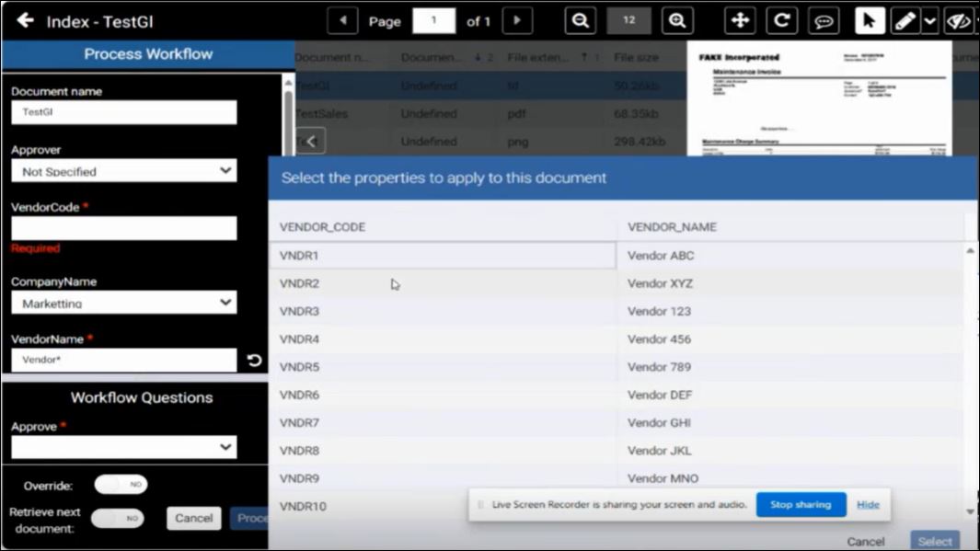Open the Approver dropdown
Screen dimensions: 980x551
click(123, 171)
